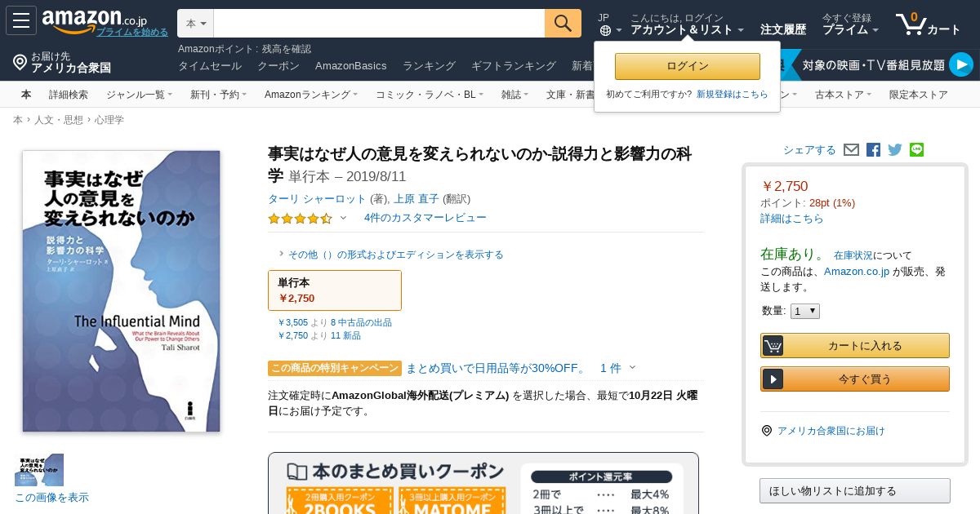Viewport: 980px width, 514px height.
Task: Share on Facebook icon
Action: 873,149
